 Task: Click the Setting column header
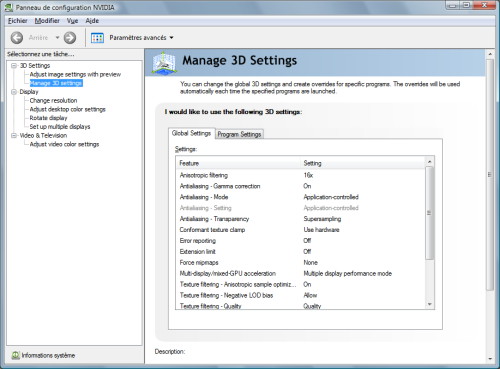tap(363, 163)
